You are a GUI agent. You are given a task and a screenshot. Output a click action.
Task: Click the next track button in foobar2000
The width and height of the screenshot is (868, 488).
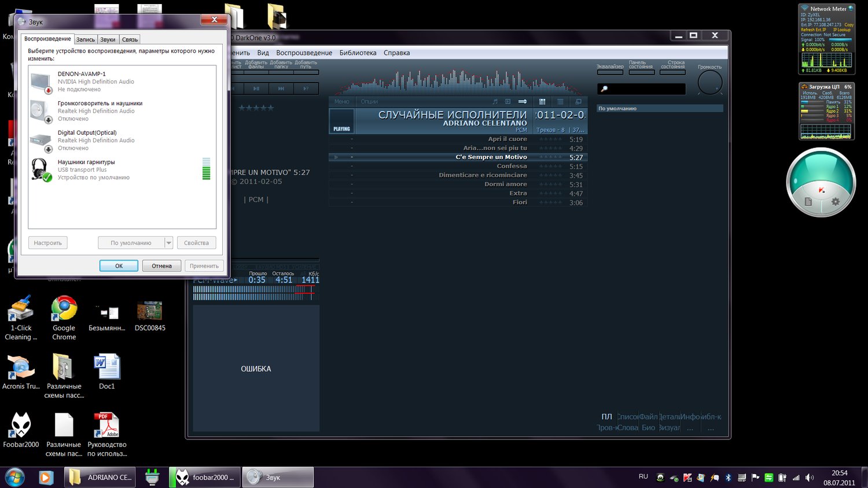281,88
